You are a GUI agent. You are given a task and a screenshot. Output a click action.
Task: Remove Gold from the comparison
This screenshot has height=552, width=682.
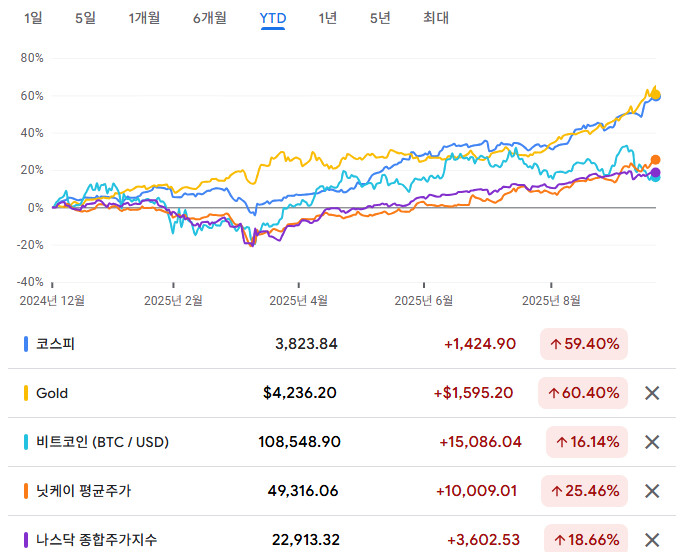[x=652, y=393]
